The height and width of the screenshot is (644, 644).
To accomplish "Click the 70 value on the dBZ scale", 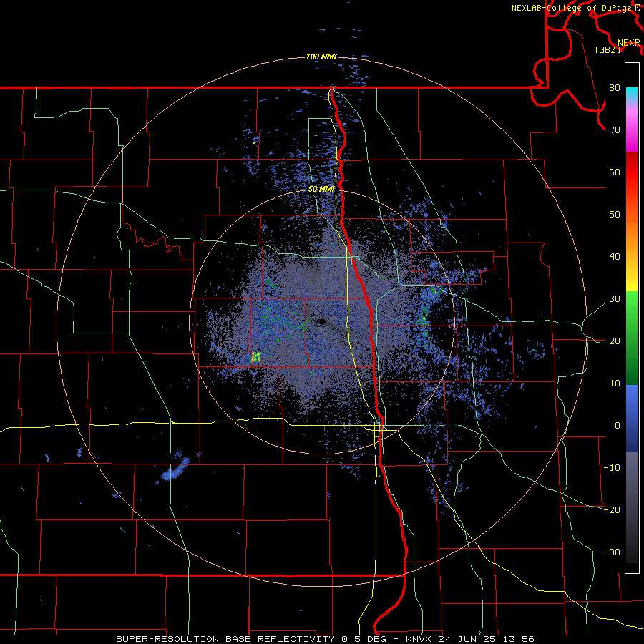I will point(615,130).
